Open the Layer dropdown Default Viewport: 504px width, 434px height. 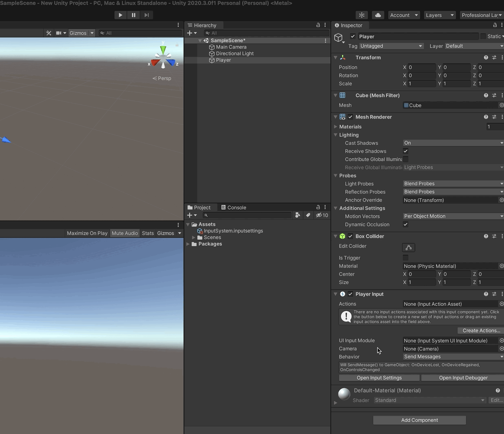[x=474, y=46]
